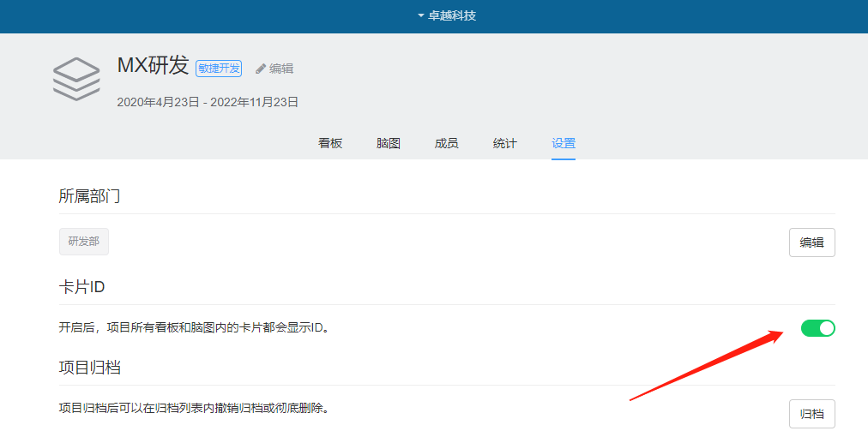Go to the 成员 tab

coord(446,143)
